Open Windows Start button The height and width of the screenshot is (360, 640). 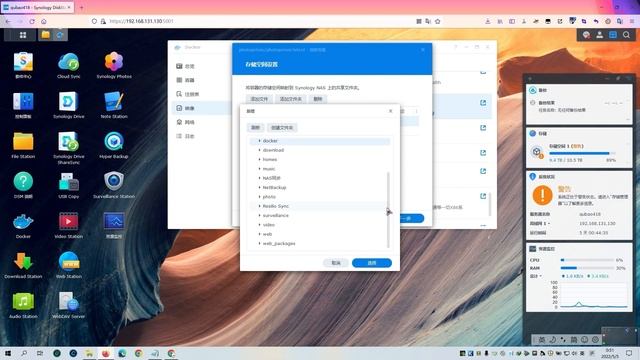(x=7, y=353)
